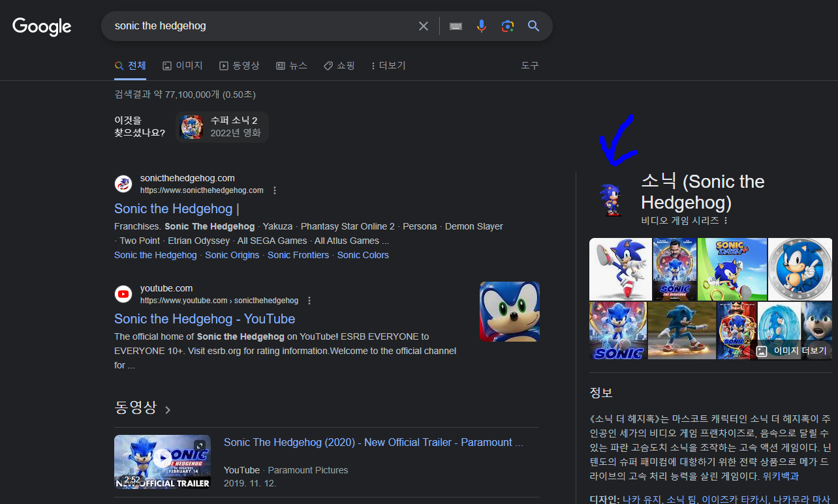This screenshot has height=504, width=838.
Task: Click the https://www.sonicthehedgehog.com URL text
Action: tap(202, 190)
